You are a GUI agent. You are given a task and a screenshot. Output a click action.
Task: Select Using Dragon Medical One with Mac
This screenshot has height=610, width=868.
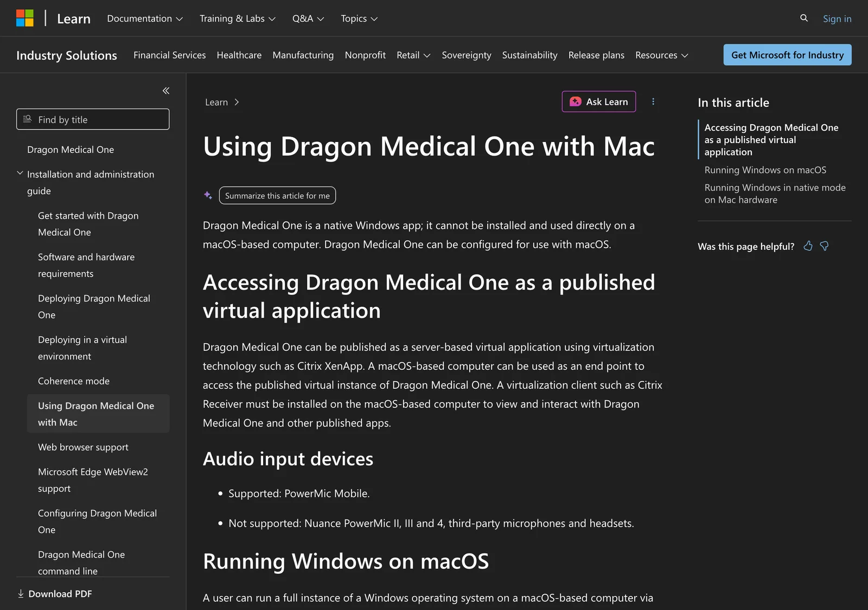[x=98, y=414]
